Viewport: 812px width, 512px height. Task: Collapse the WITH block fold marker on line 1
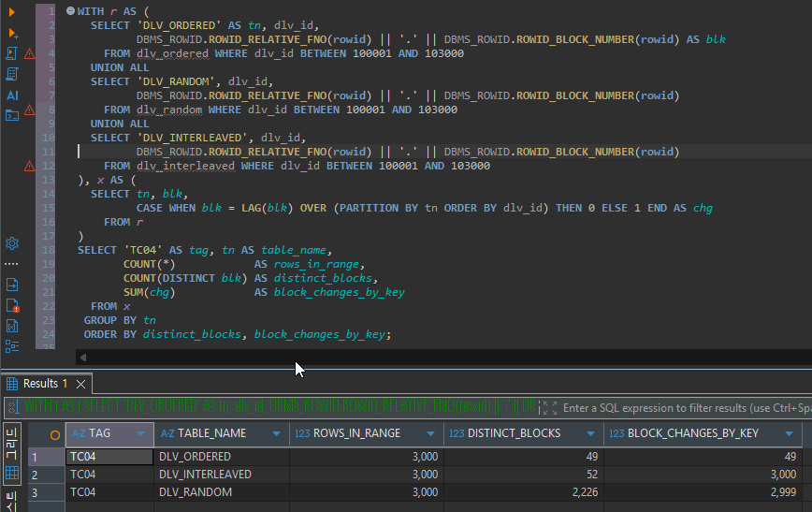click(x=70, y=11)
